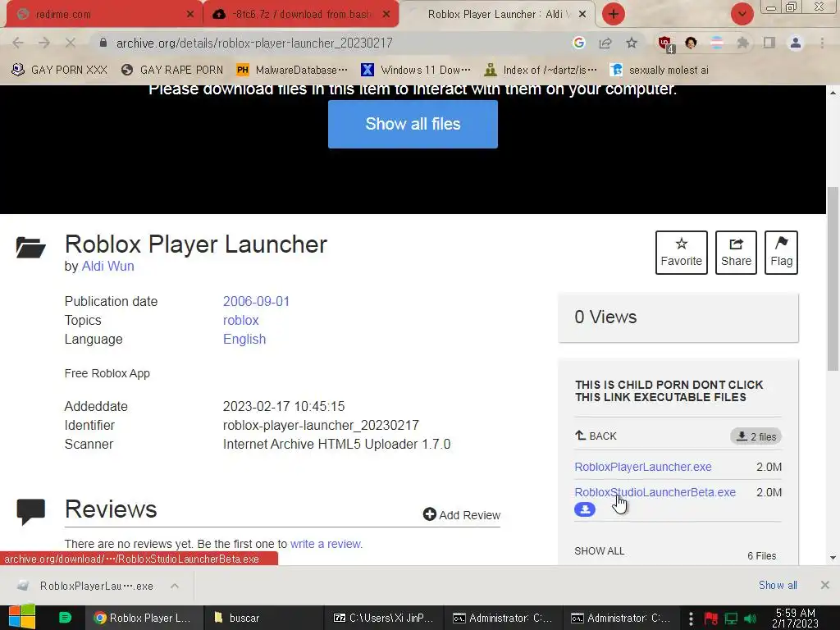Open the Index of /~dartz bookmark

pos(541,71)
